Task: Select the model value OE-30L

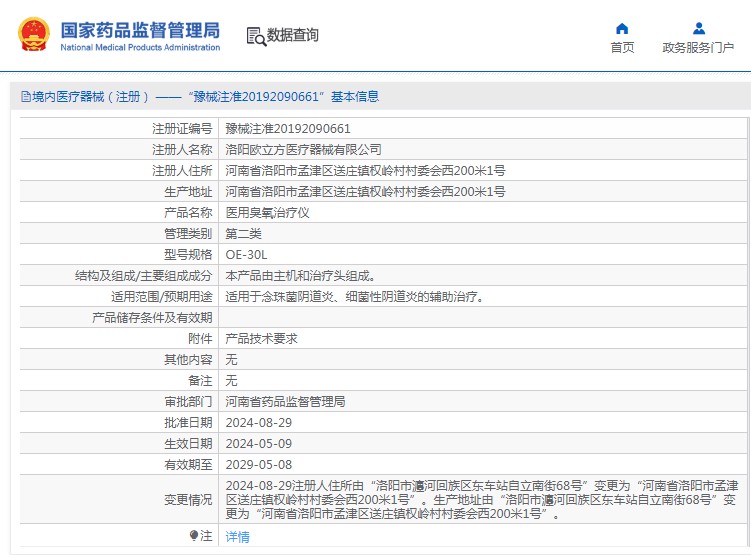Action: click(246, 255)
